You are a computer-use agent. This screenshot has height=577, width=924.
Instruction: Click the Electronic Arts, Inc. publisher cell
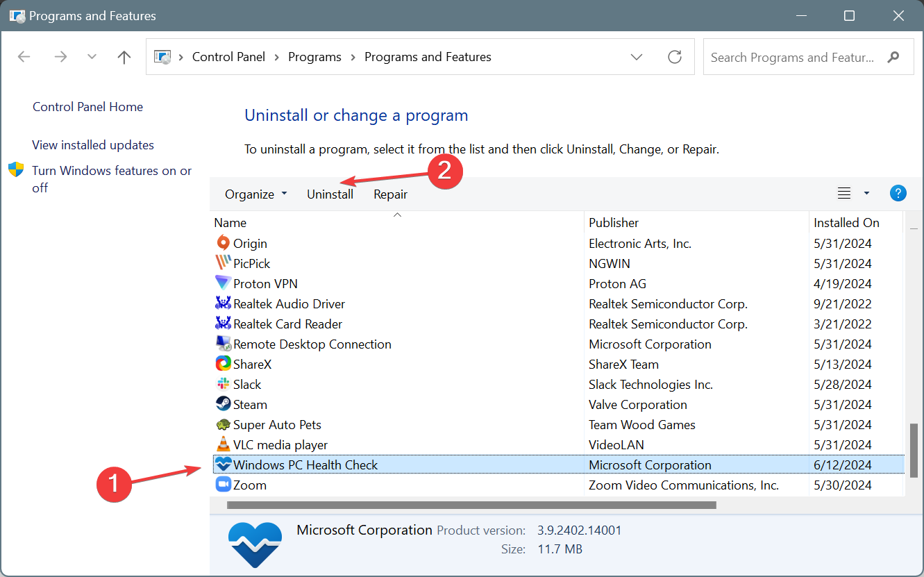pyautogui.click(x=640, y=243)
